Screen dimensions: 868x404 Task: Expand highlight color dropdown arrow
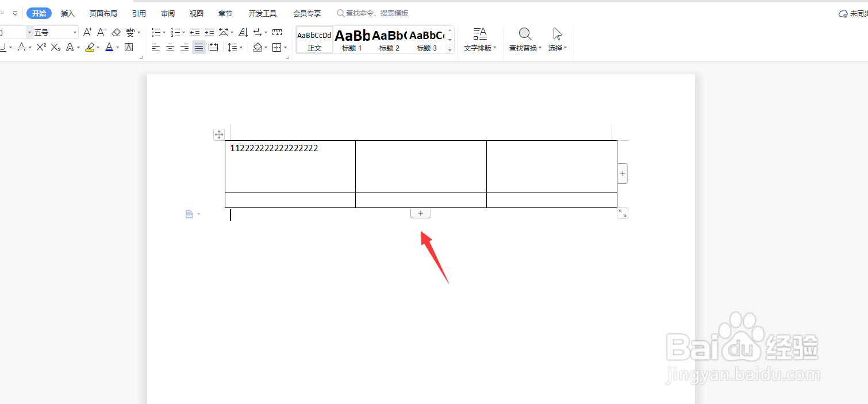click(x=98, y=48)
